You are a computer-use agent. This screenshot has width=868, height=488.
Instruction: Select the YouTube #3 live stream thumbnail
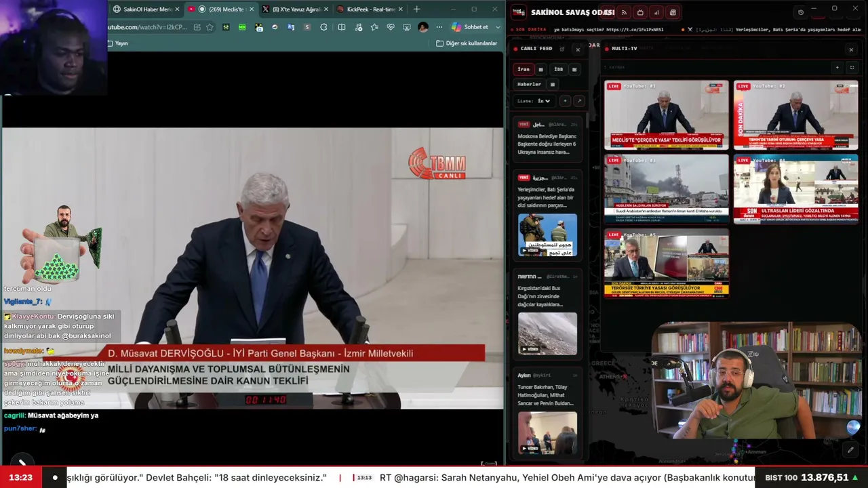666,189
